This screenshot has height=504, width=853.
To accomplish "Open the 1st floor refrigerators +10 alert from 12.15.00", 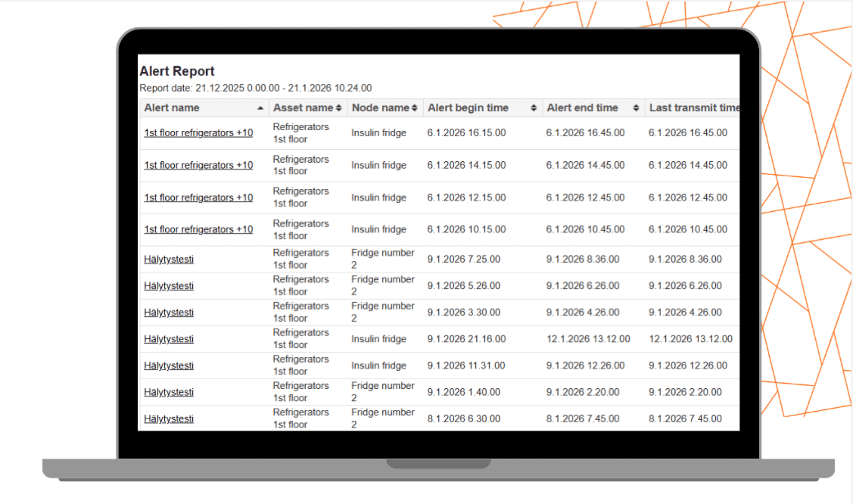I will coord(198,198).
